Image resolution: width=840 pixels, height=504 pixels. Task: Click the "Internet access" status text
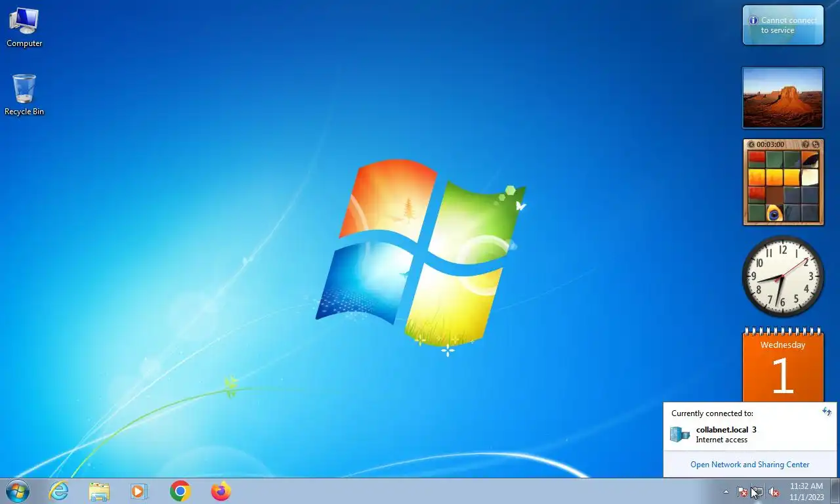(722, 440)
